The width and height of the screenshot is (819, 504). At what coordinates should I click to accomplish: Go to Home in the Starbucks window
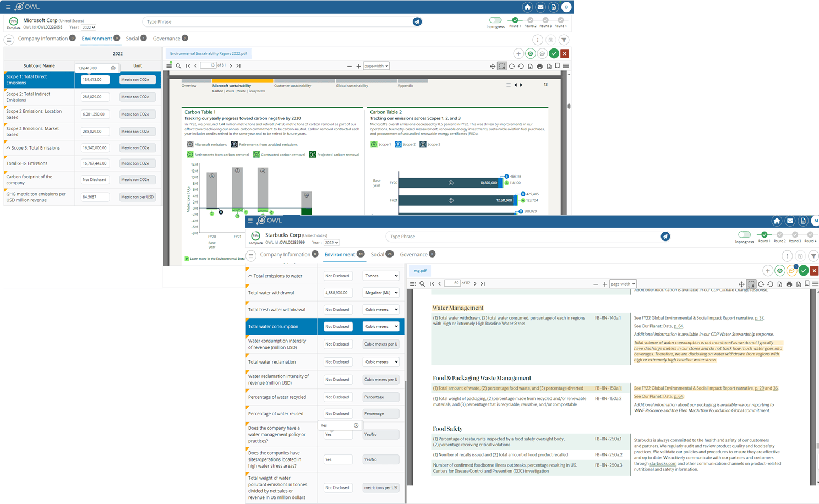[x=777, y=221]
